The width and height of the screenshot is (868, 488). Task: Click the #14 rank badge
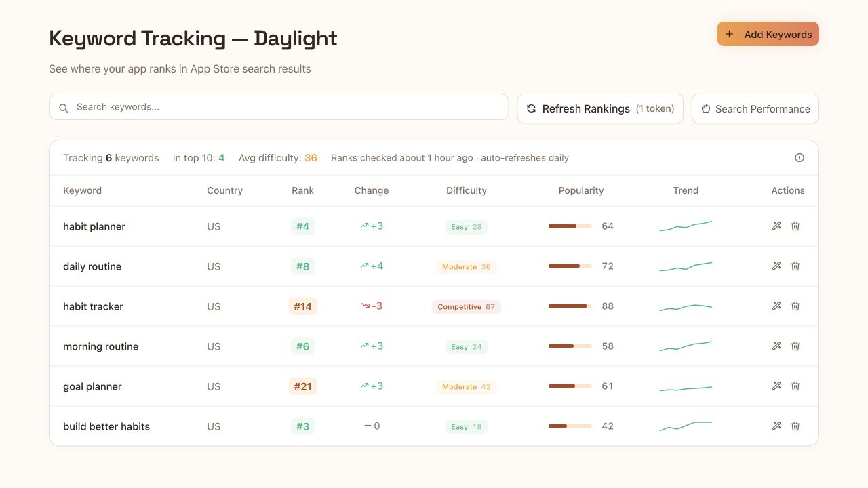click(302, 306)
